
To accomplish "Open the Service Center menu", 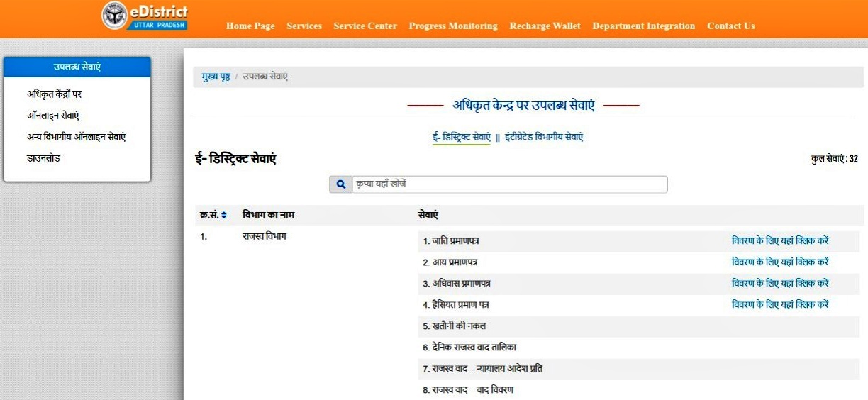I will pos(365,26).
